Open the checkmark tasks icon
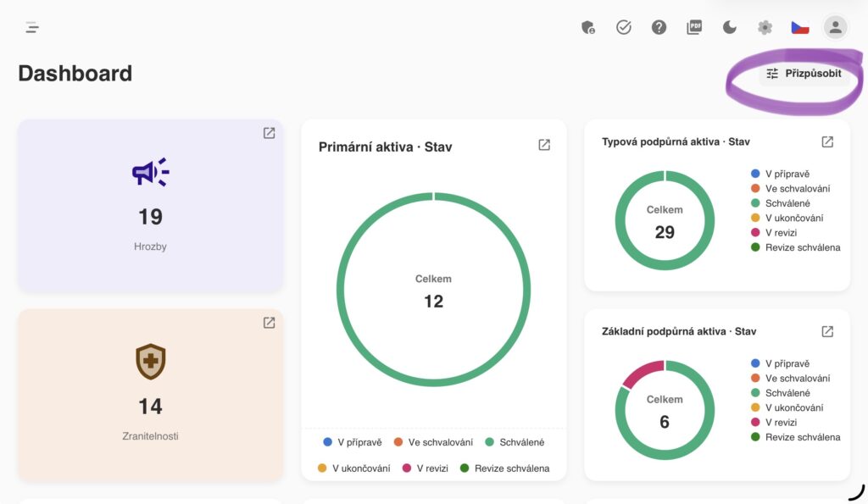The height and width of the screenshot is (504, 868). 623,27
